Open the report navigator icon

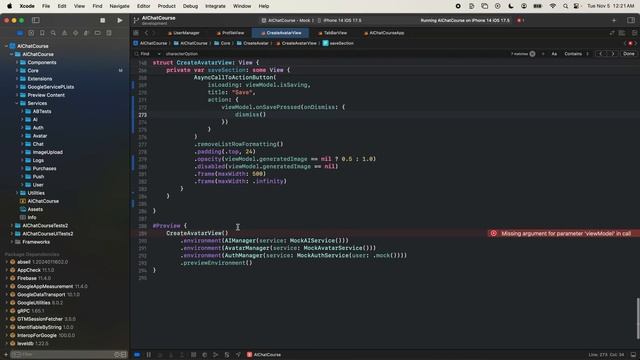pos(109,33)
